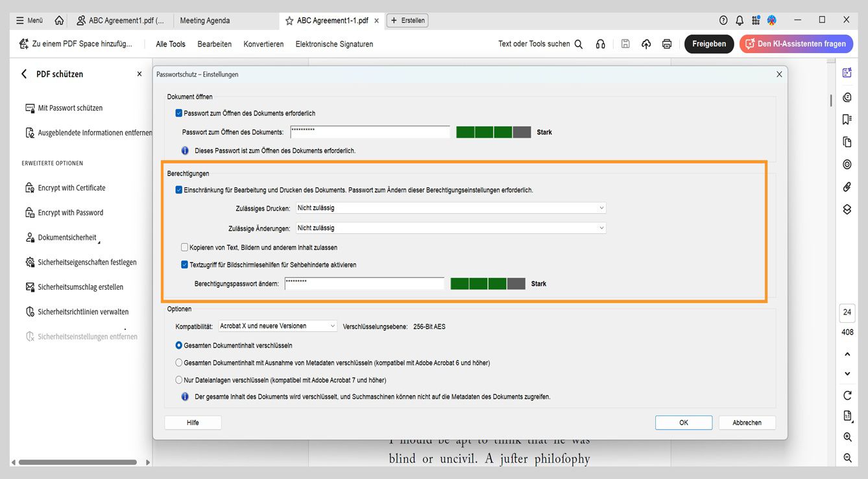
Task: Click the Hilfe button in the dialog
Action: [x=193, y=422]
